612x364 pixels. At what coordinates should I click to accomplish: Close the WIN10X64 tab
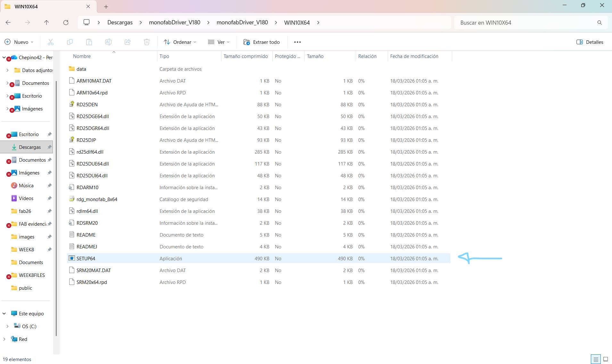coord(88,6)
